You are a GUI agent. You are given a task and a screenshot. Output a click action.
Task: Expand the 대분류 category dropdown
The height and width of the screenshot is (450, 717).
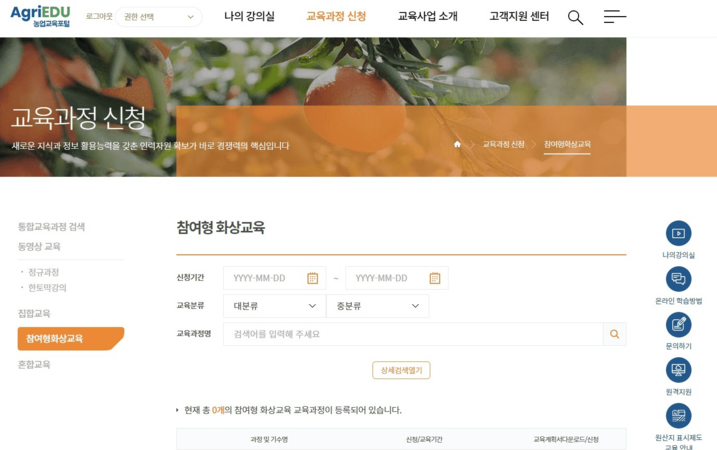coord(274,306)
